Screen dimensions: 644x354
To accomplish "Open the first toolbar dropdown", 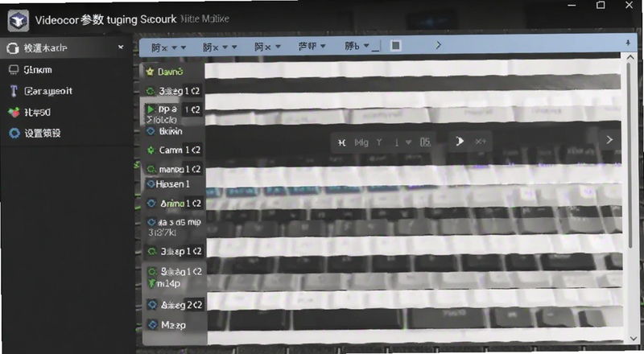I will tap(168, 47).
